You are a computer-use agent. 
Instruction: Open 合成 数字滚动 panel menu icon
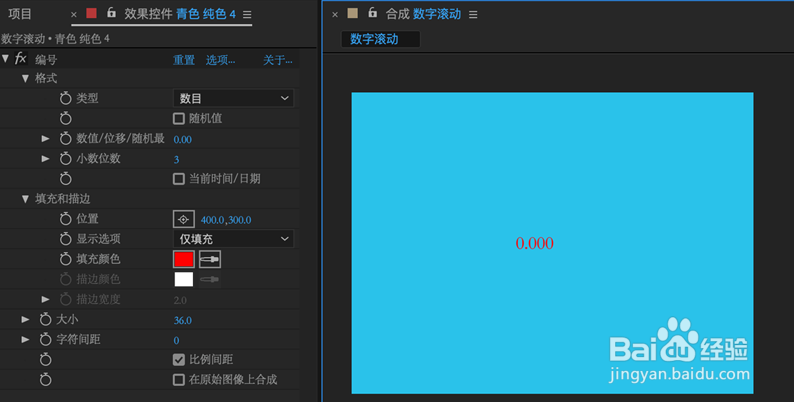coord(473,15)
